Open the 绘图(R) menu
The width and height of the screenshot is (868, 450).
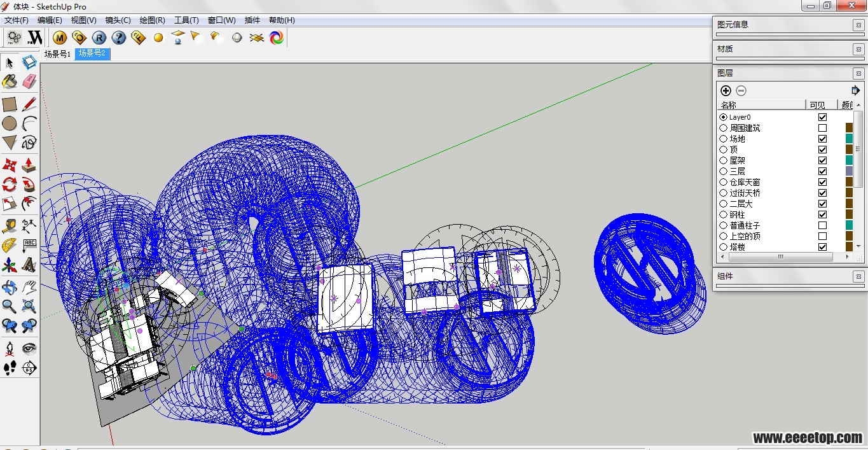[152, 20]
